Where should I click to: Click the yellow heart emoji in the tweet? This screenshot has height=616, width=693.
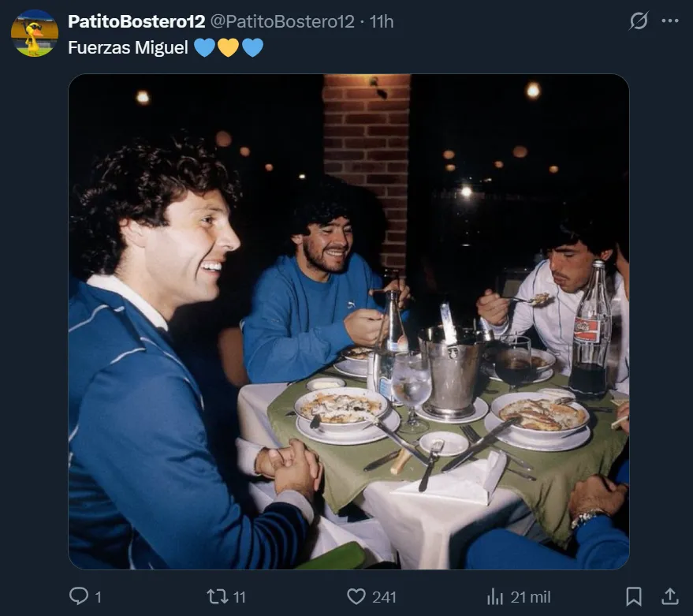point(228,47)
